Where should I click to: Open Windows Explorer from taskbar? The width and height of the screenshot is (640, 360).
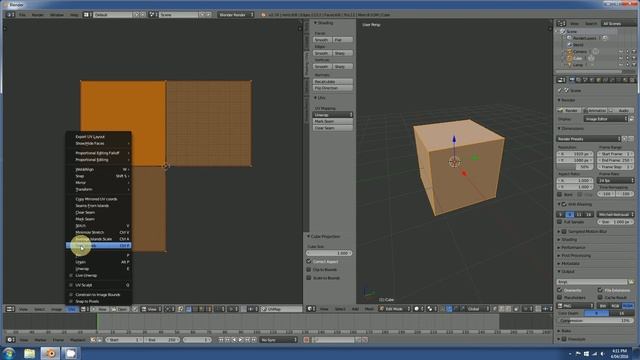tap(29, 353)
